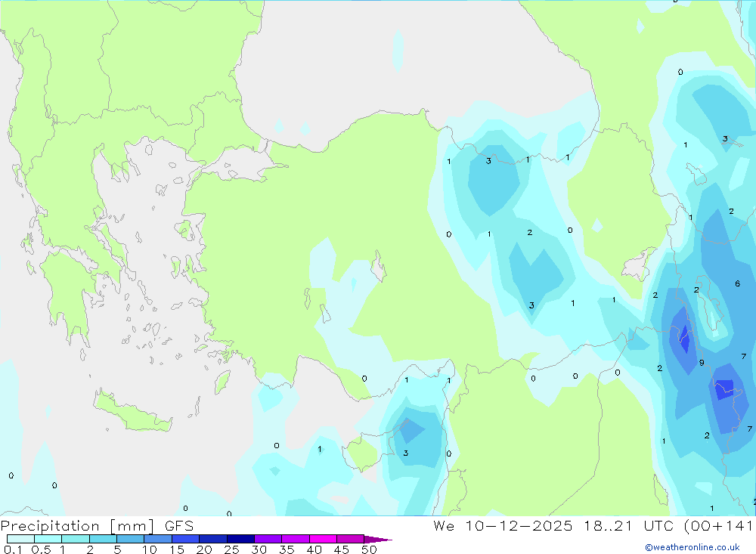The height and width of the screenshot is (554, 756).
Task: Click the legend label '0.5'
Action: [41, 549]
